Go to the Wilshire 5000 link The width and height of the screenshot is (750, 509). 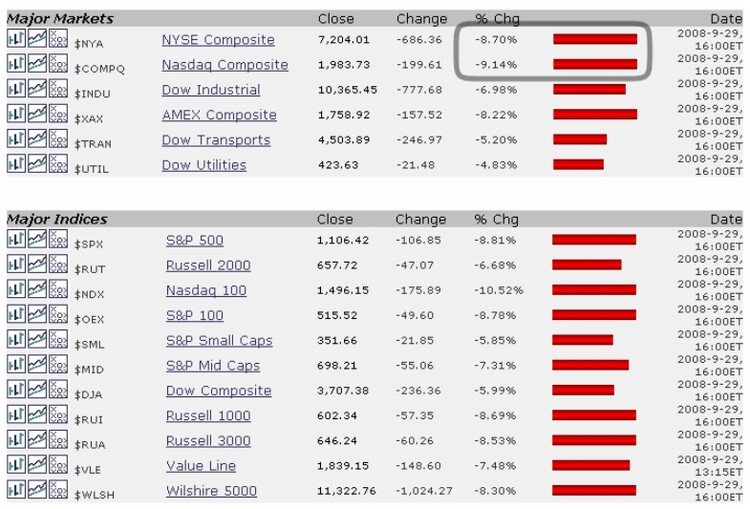point(211,491)
